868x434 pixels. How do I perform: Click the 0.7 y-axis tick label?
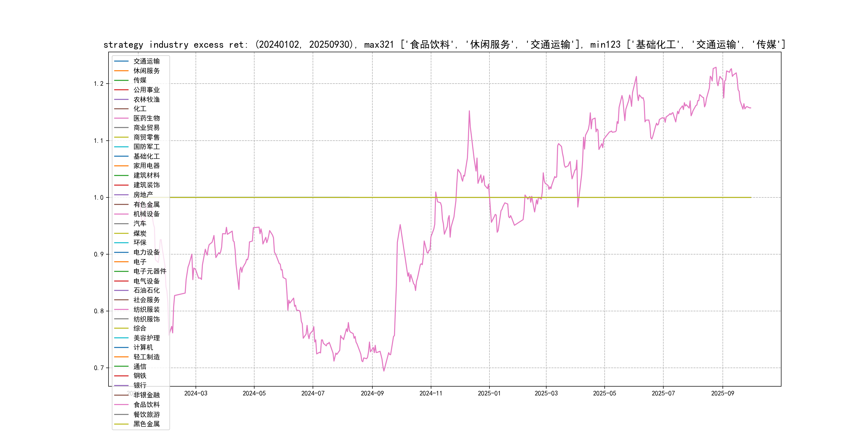[x=98, y=368]
